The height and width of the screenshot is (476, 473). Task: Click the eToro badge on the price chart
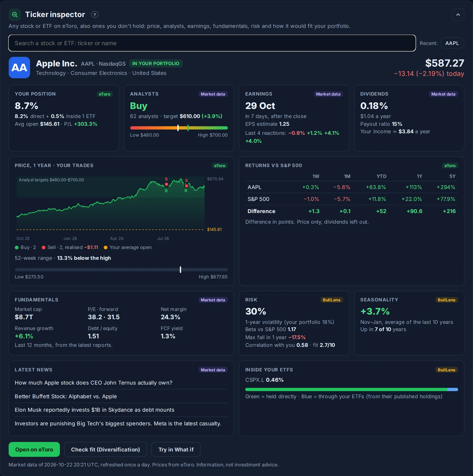click(x=220, y=166)
